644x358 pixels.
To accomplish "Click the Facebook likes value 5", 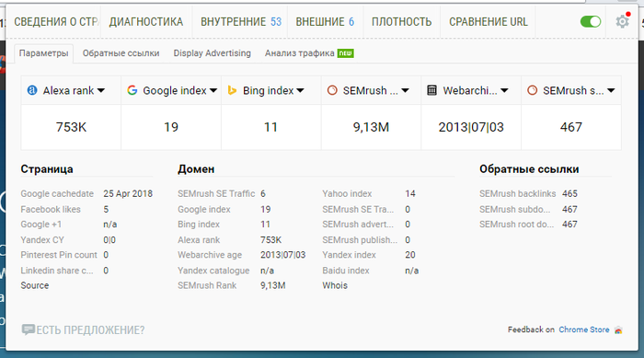I will (106, 209).
